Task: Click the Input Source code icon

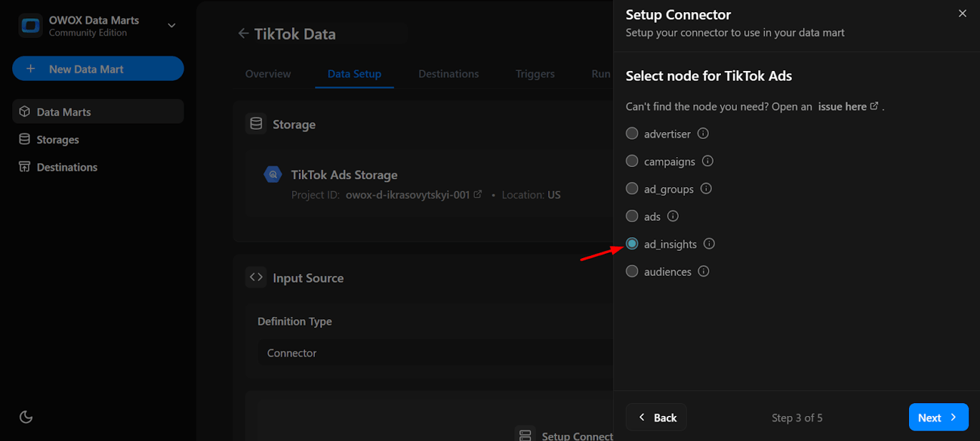Action: (x=256, y=278)
